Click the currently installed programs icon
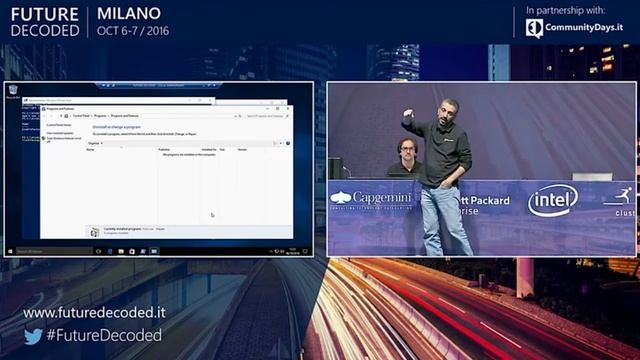The width and height of the screenshot is (640, 360). 94,232
